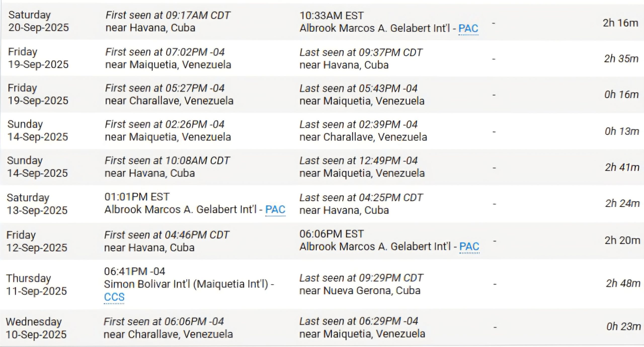Click 'First seen at 10:08AM CDT' near Havana

coord(167,160)
